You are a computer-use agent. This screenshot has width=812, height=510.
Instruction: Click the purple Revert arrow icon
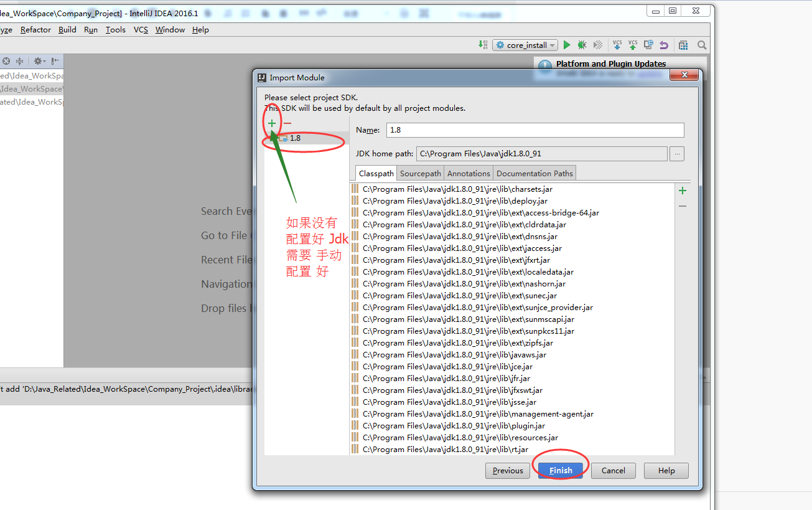tap(664, 45)
